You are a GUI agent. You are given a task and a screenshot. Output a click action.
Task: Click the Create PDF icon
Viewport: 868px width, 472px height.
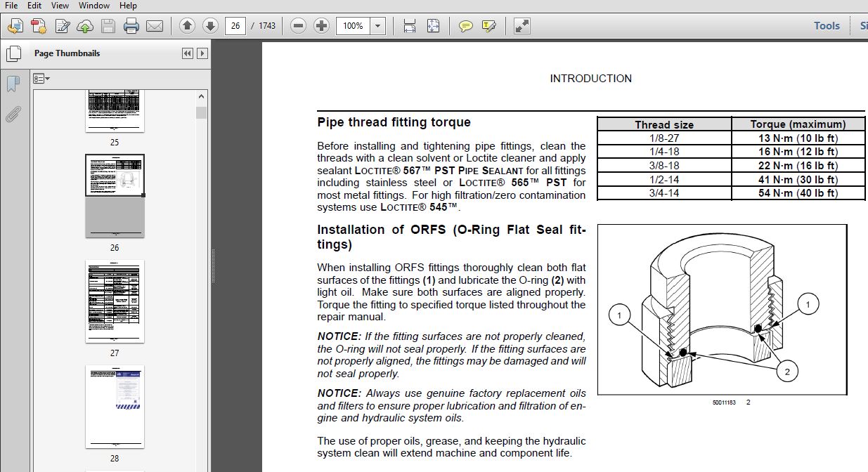39,27
